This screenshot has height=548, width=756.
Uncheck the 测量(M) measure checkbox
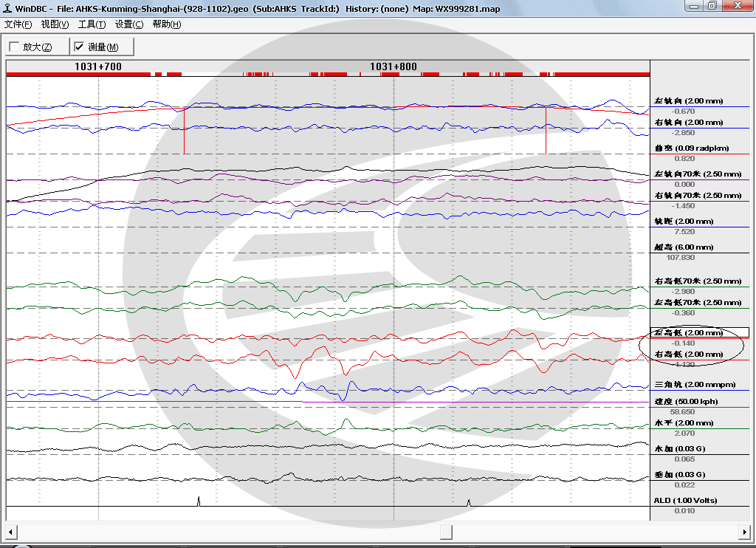click(x=79, y=47)
